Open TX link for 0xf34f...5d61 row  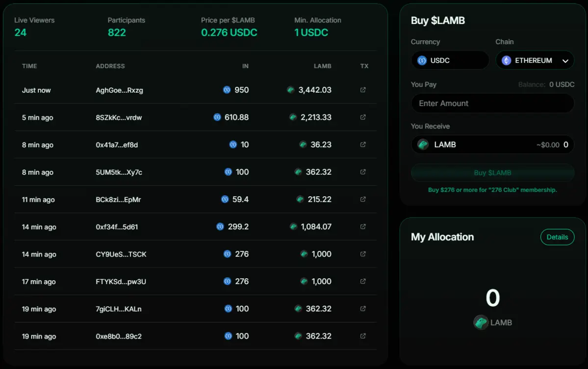(363, 227)
